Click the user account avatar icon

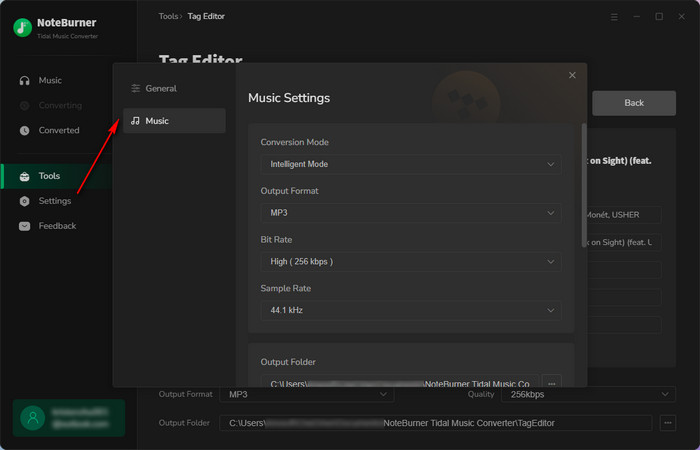pos(33,418)
